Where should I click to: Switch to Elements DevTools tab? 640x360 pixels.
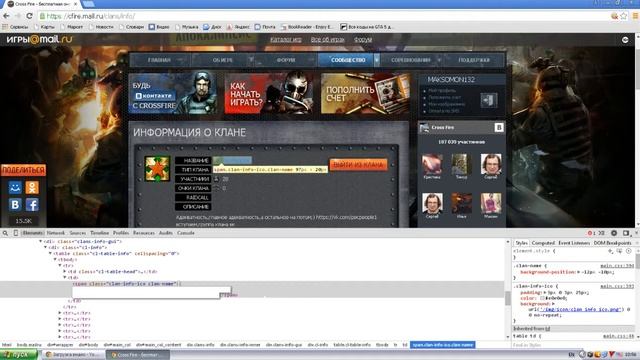[x=33, y=233]
